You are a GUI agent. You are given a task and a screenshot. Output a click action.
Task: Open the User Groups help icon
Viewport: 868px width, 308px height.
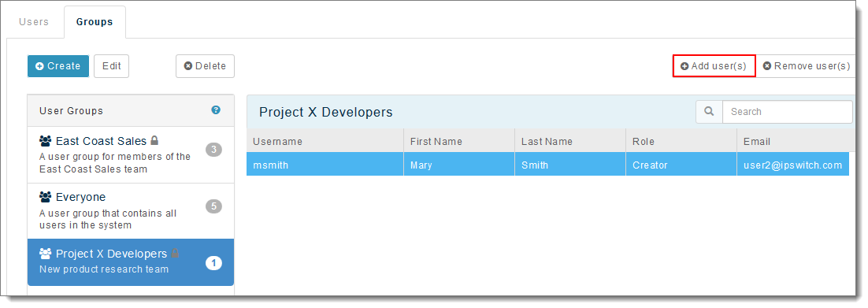pyautogui.click(x=216, y=110)
